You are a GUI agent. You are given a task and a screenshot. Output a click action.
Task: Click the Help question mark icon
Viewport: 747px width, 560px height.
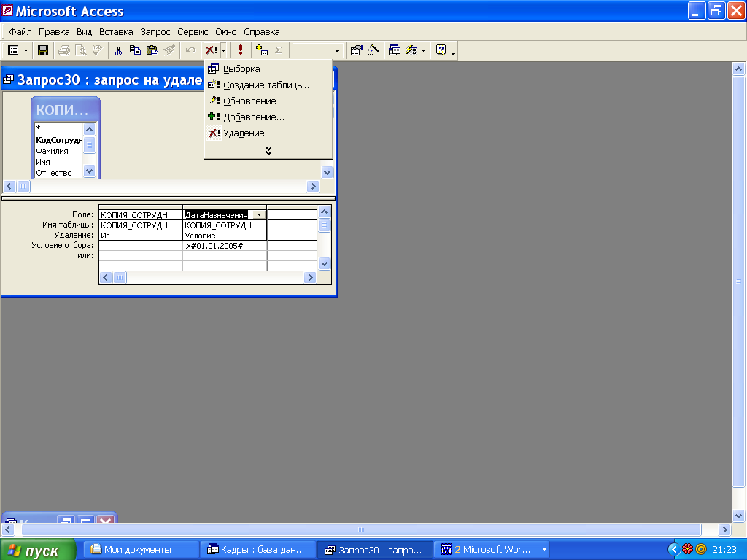point(441,50)
